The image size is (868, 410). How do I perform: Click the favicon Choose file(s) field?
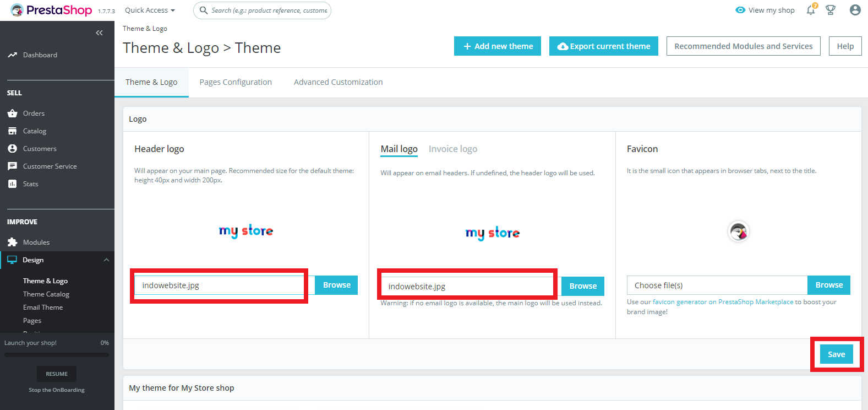click(717, 285)
